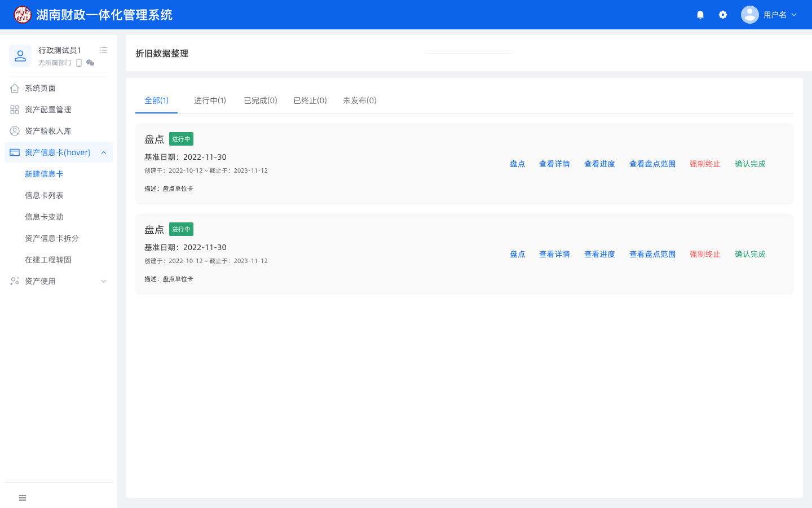The image size is (812, 508).
Task: Go to 资产验收入库 in the sidebar
Action: coord(48,131)
